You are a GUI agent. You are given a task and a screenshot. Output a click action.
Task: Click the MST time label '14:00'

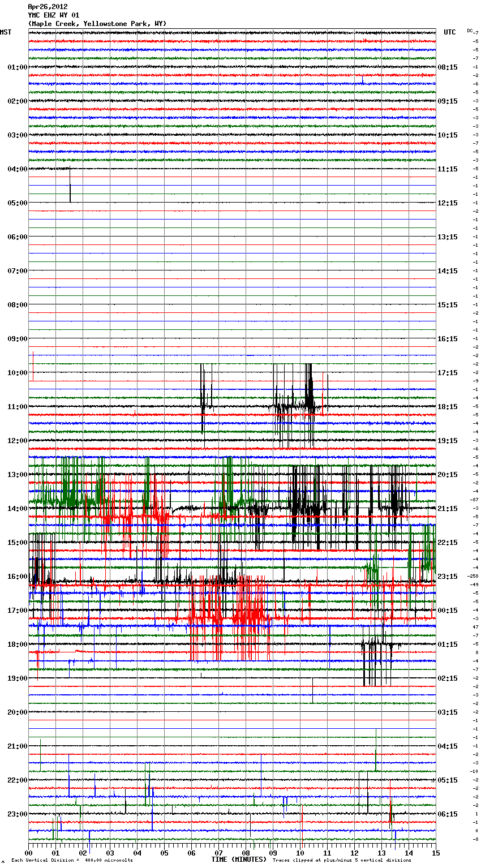pos(18,509)
